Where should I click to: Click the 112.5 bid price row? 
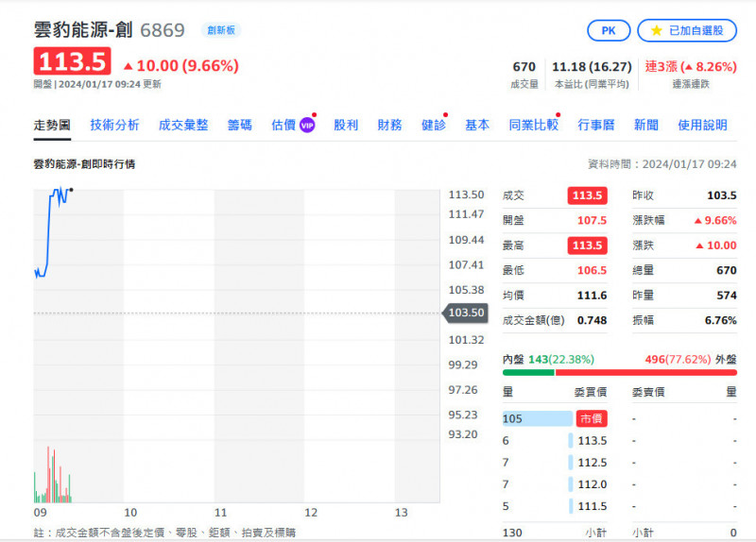(x=555, y=463)
